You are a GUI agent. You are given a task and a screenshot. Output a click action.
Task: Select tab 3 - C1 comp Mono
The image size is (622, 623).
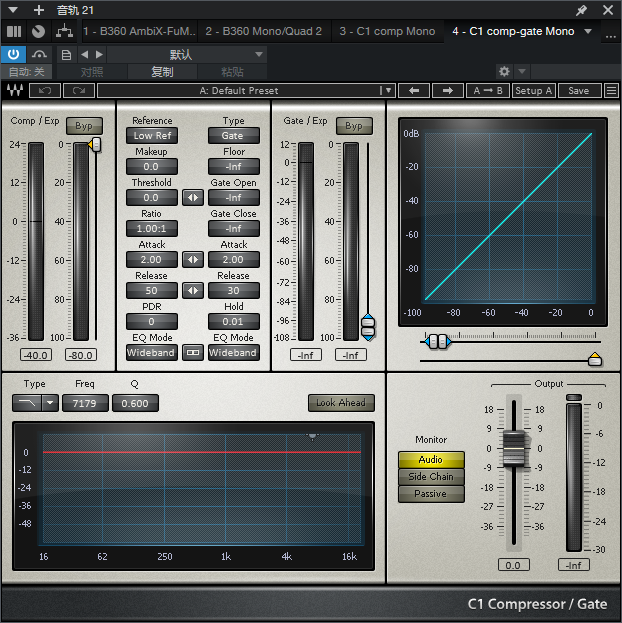point(387,31)
